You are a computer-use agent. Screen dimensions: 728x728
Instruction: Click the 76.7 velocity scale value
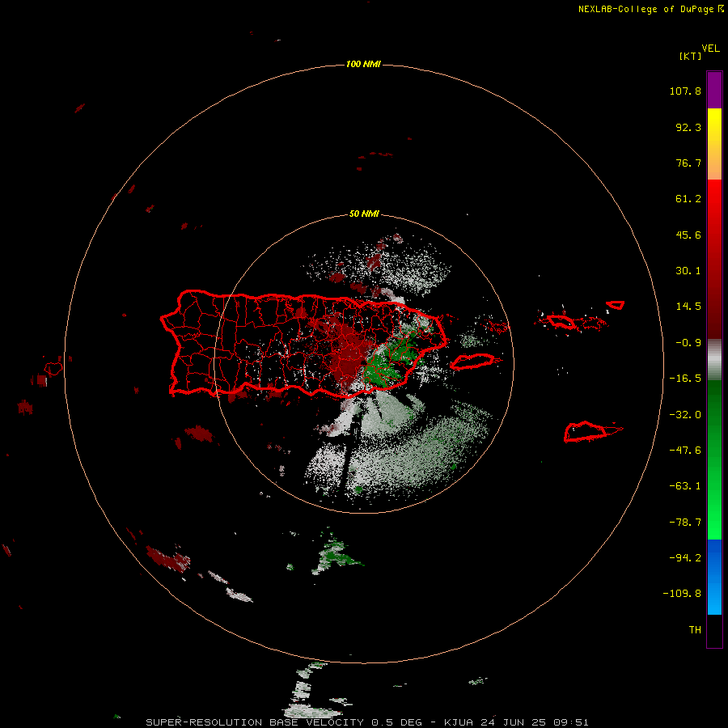click(688, 163)
